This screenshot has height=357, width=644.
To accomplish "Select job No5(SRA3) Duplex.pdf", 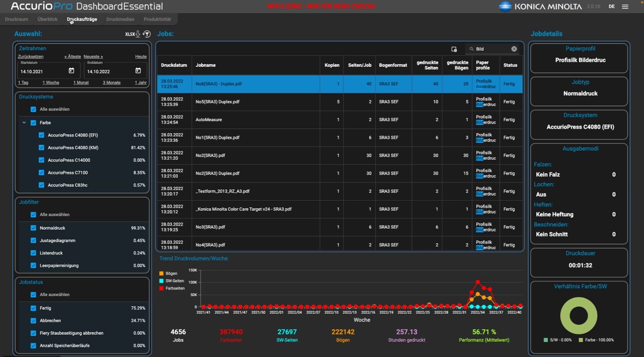I will coord(340,102).
